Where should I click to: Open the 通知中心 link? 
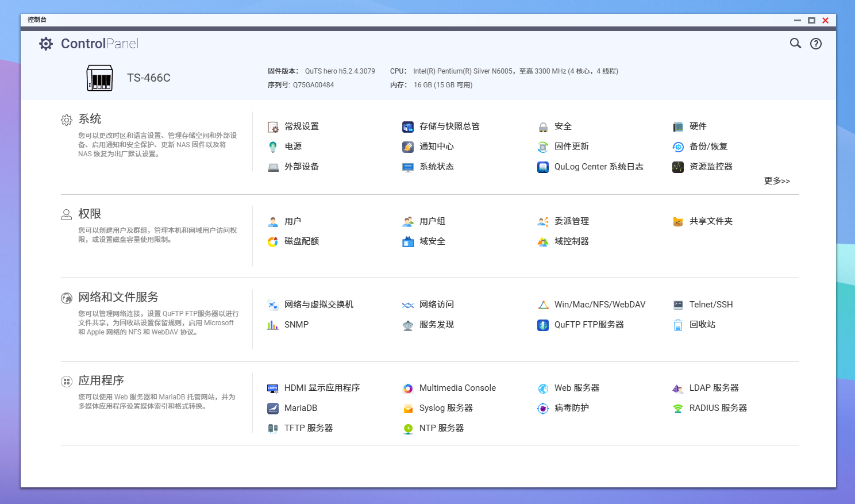click(436, 147)
